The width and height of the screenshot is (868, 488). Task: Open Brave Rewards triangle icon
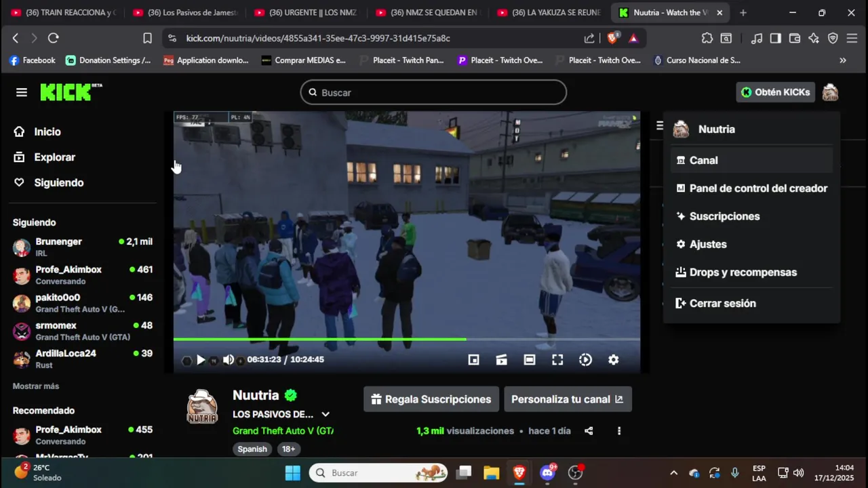(633, 38)
